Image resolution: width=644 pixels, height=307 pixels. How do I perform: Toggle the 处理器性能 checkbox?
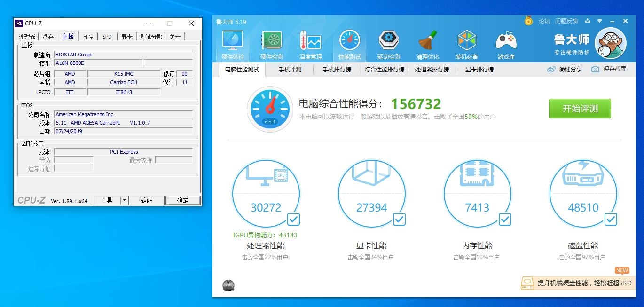coord(293,219)
